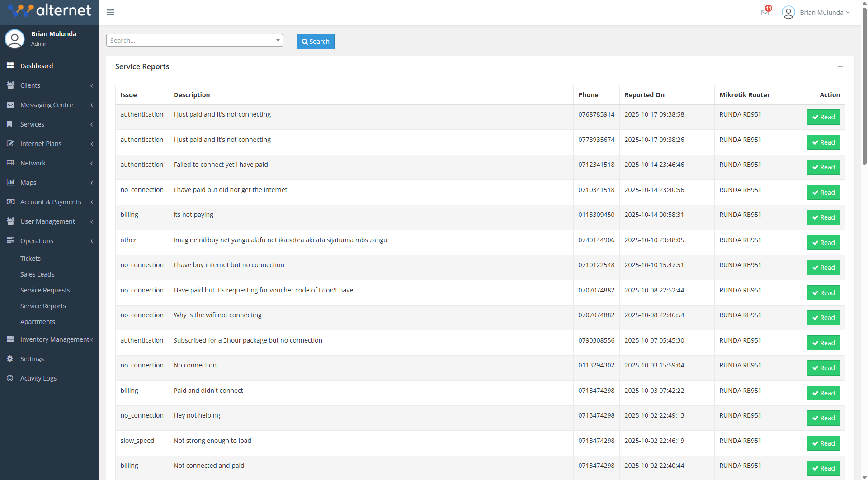Viewport: 868px width, 480px height.
Task: Click the hamburger menu sidebar toggle
Action: point(110,13)
